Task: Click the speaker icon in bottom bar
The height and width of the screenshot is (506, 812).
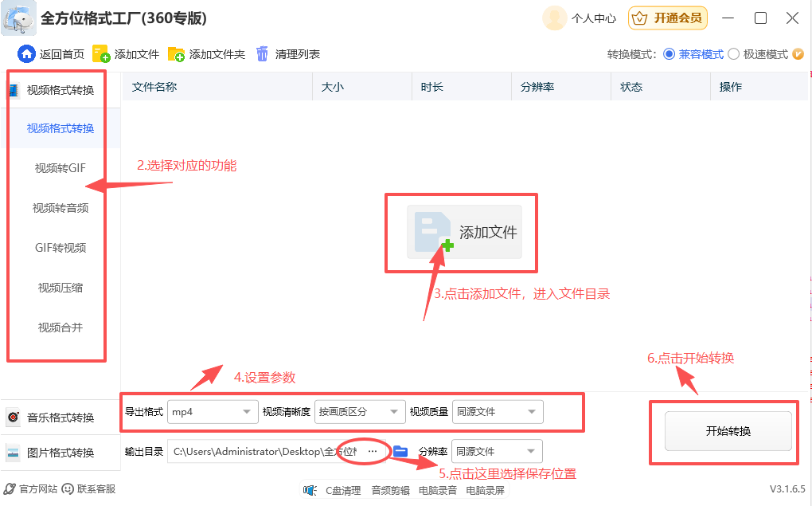Action: [x=309, y=490]
